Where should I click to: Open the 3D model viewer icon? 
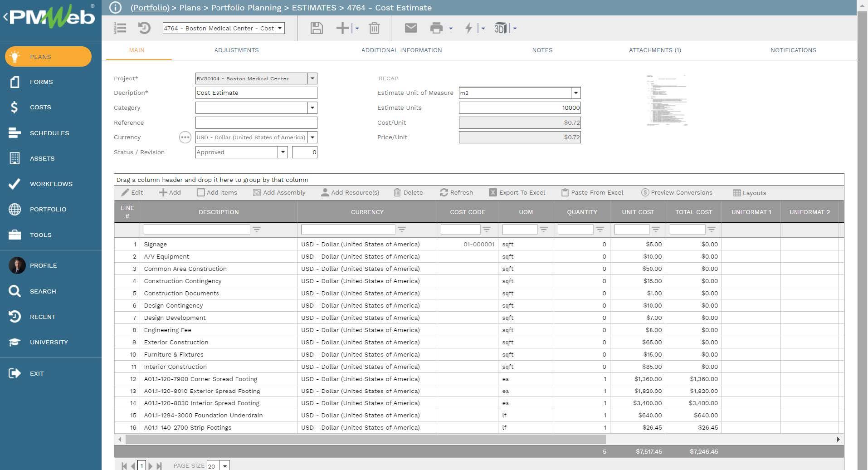(501, 28)
